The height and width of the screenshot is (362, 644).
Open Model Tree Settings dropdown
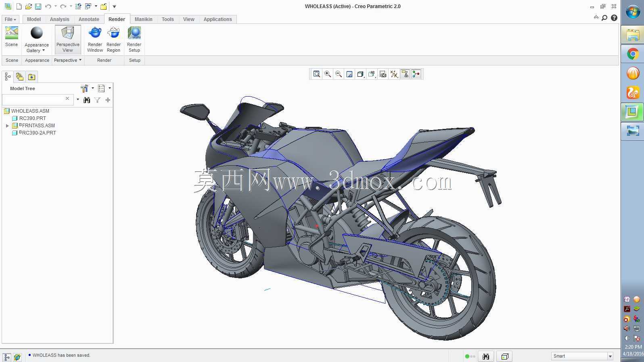pyautogui.click(x=87, y=88)
